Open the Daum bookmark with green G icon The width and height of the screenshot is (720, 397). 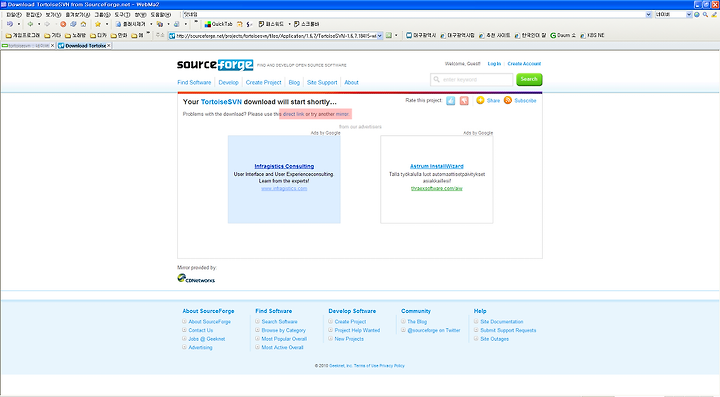point(562,35)
